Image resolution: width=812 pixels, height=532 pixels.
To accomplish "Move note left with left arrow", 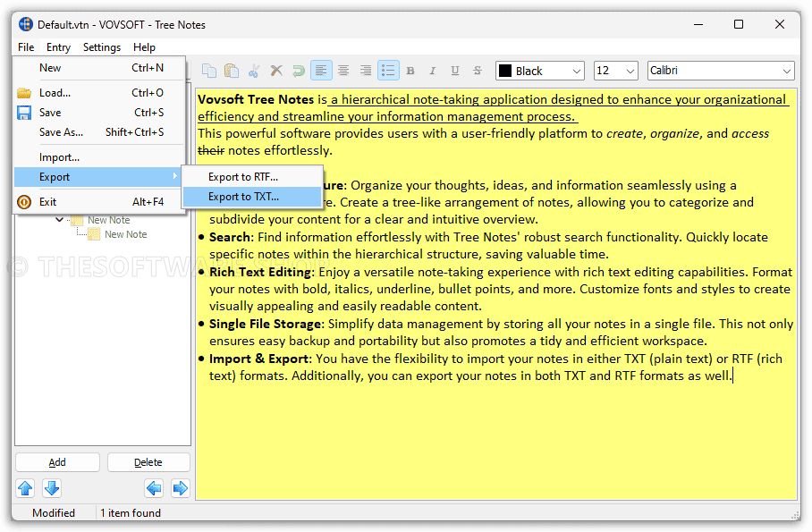I will pyautogui.click(x=154, y=488).
